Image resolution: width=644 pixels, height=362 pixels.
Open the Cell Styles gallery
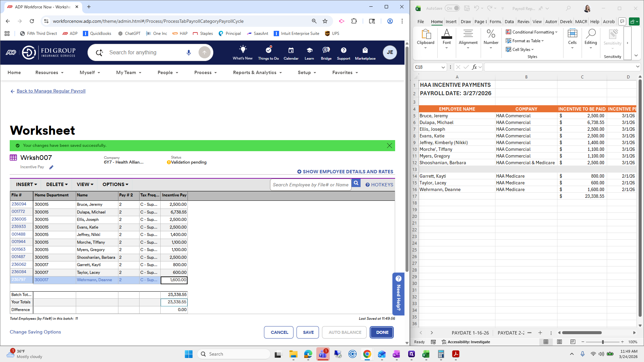click(520, 49)
